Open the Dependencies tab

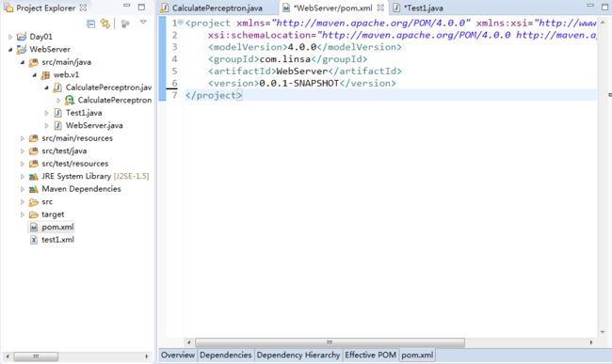pyautogui.click(x=226, y=355)
